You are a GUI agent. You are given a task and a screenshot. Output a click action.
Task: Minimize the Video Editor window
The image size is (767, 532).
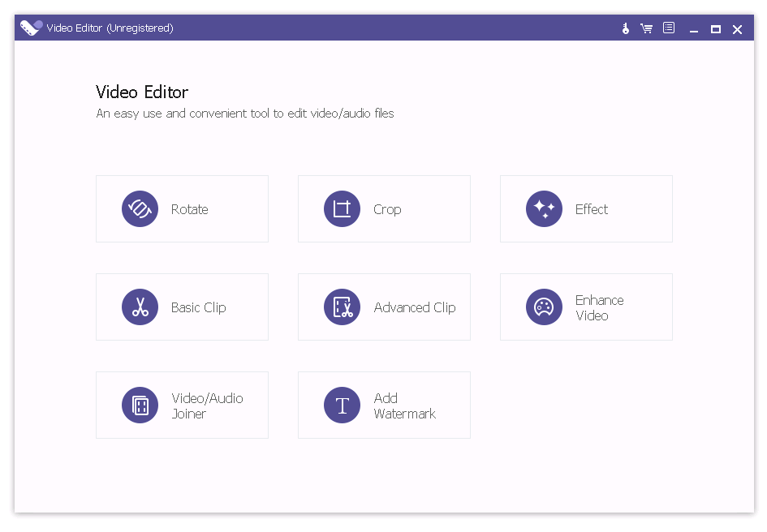click(694, 29)
